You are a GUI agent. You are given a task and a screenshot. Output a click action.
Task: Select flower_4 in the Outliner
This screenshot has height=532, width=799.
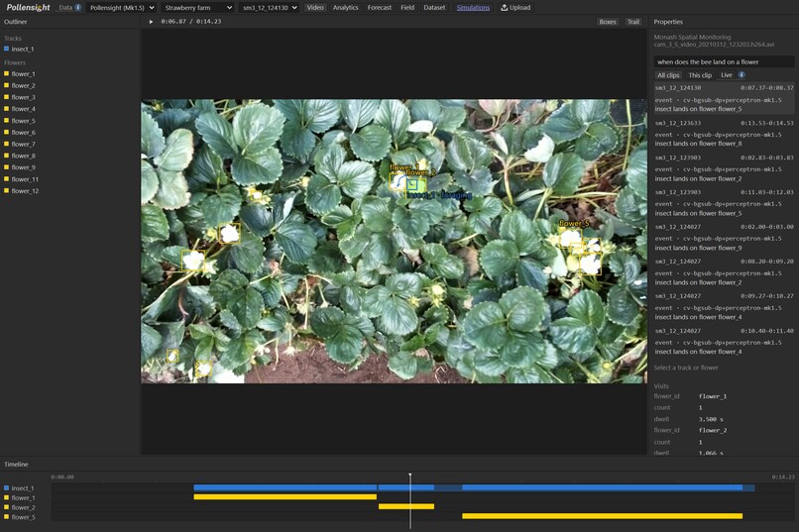23,109
